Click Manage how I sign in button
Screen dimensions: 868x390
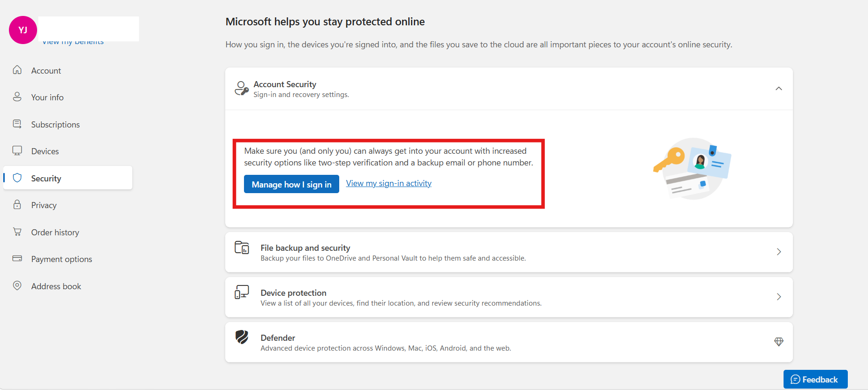(x=291, y=184)
